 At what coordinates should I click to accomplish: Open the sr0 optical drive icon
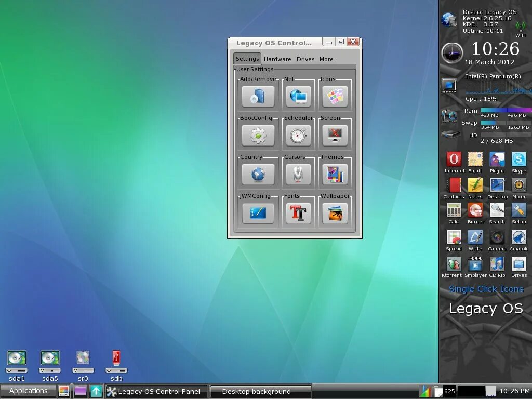83,362
